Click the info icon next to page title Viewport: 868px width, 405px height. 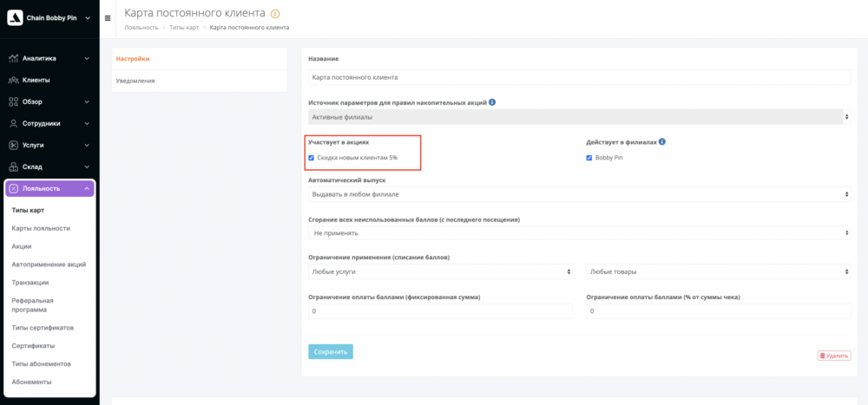275,13
